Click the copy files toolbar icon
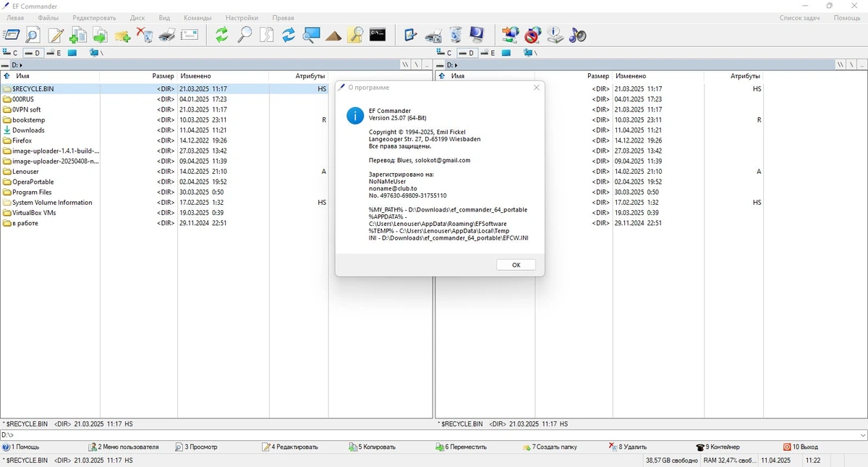 coord(77,35)
